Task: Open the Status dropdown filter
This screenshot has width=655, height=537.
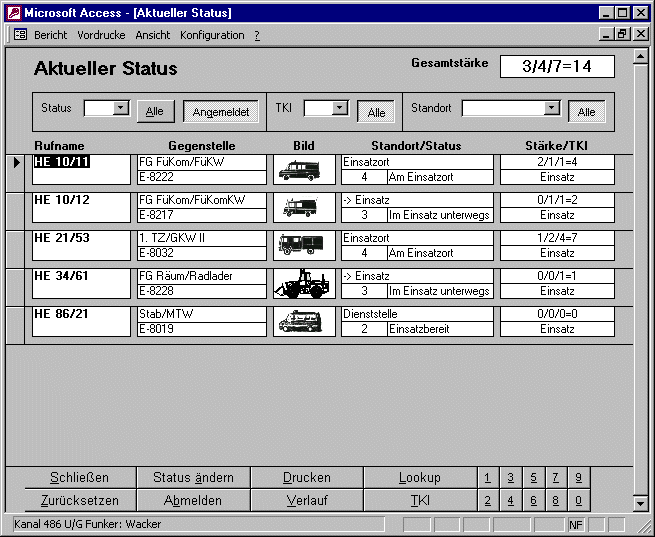Action: pyautogui.click(x=120, y=108)
